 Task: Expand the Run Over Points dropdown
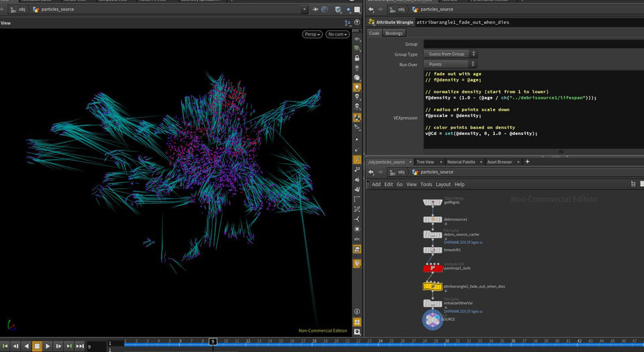449,64
